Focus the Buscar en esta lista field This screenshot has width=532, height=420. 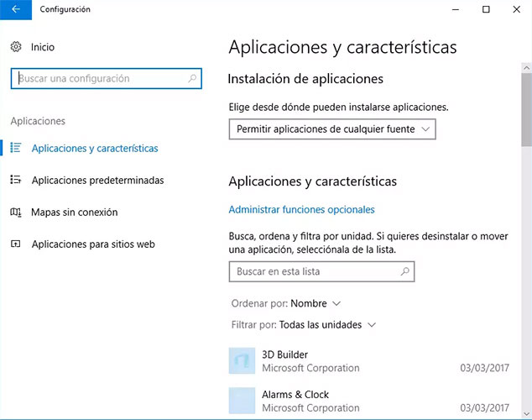321,271
